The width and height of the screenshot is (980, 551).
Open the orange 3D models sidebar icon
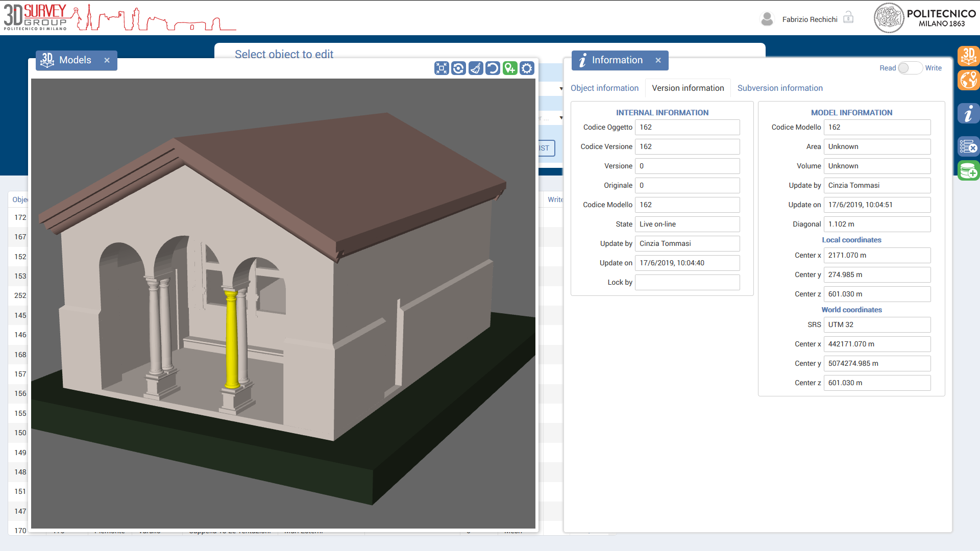968,56
